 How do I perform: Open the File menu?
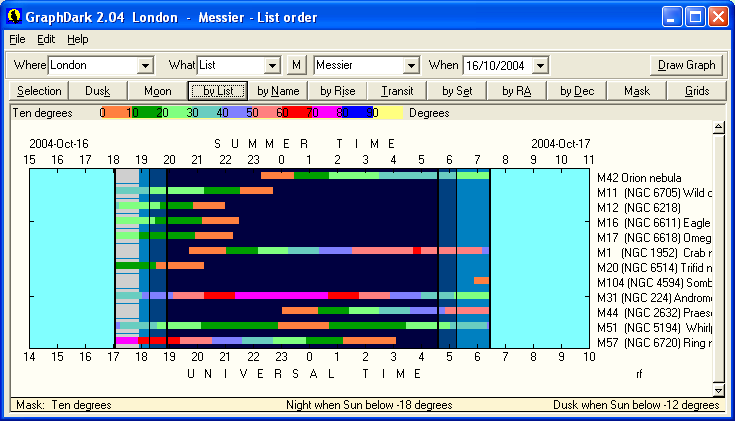[17, 39]
